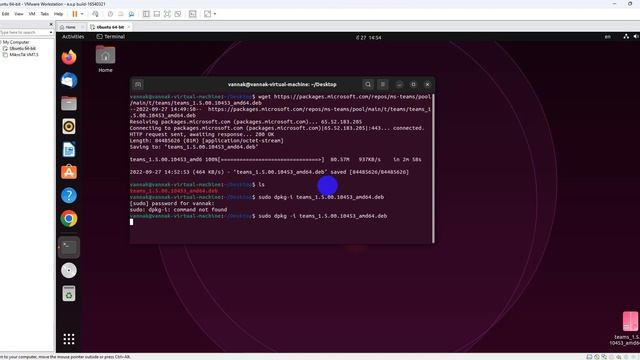The width and height of the screenshot is (640, 360).
Task: Take a snapshot of the virtual machine
Action: coord(110,14)
